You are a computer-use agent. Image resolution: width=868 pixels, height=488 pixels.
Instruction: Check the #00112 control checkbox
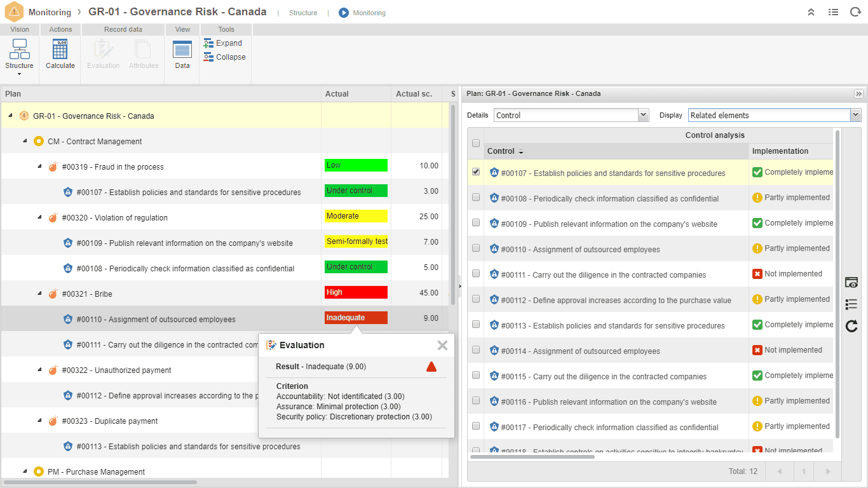[x=476, y=299]
